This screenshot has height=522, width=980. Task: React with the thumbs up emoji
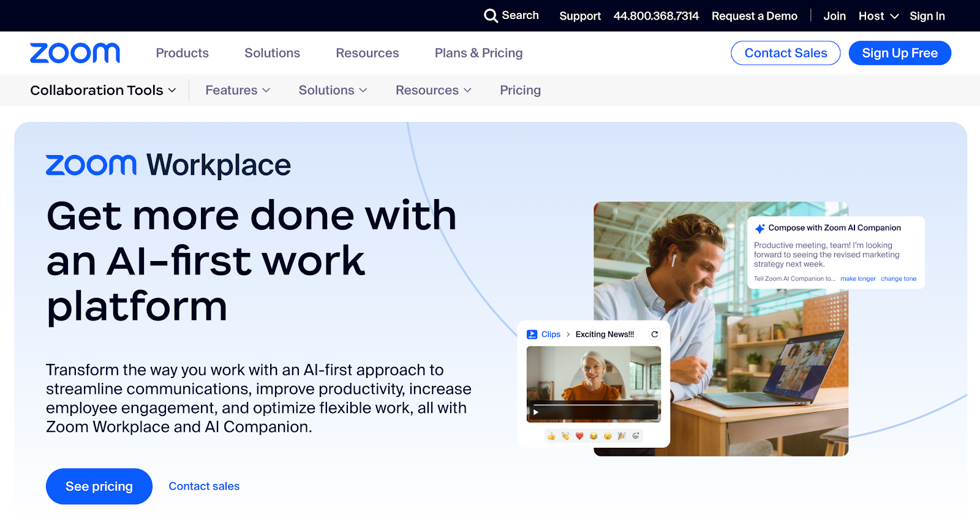551,436
